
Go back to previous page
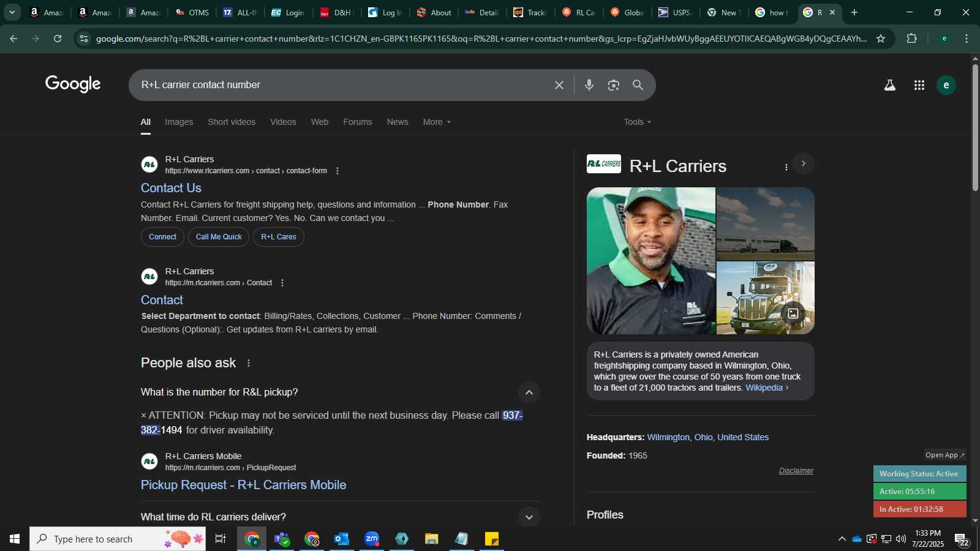coord(13,39)
